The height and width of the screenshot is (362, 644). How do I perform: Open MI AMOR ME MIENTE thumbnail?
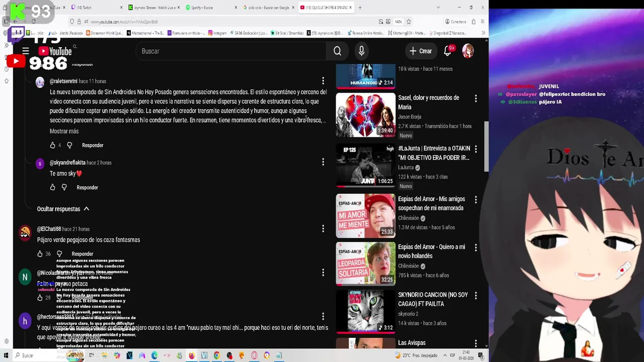pos(366,216)
